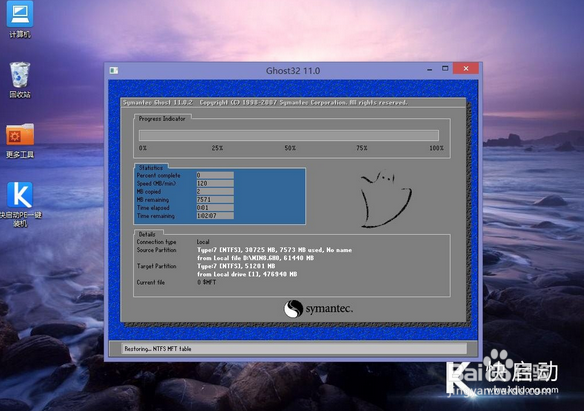Click the 'Source Partition' label
The image size is (584, 411).
coord(156,250)
